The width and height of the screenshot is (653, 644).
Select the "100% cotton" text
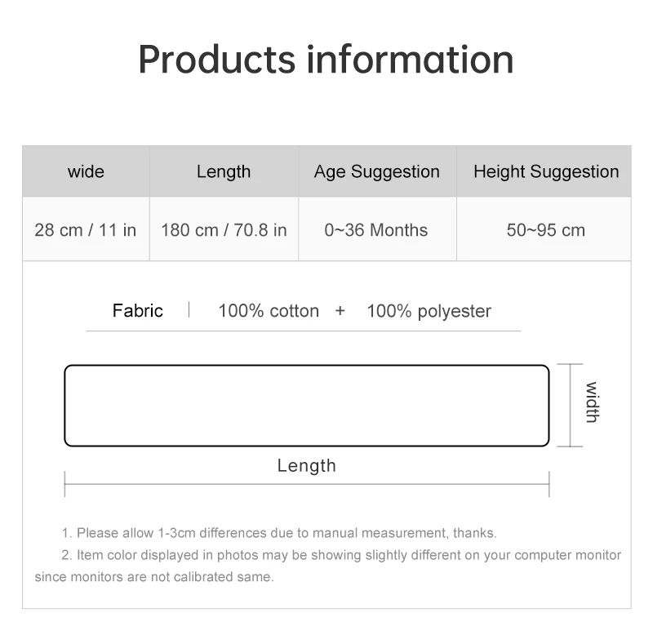pos(269,310)
